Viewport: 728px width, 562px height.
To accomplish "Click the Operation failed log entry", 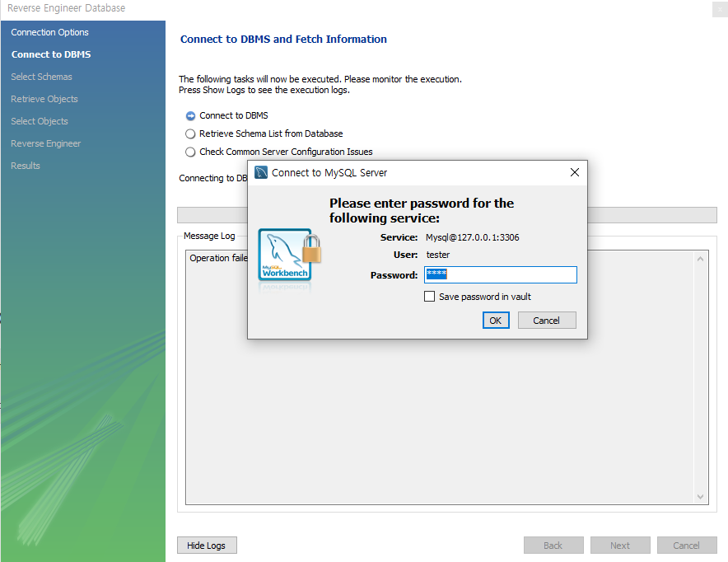I will (218, 258).
